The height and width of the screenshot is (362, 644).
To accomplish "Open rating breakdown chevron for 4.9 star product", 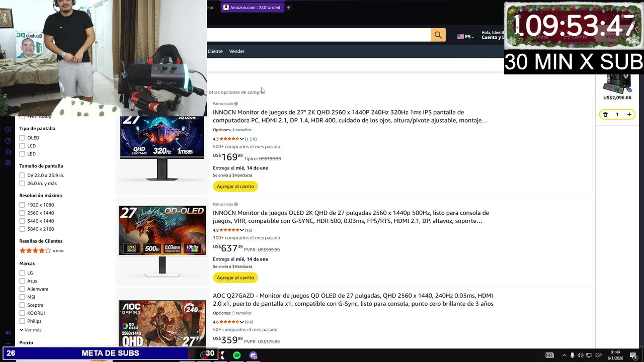I will click(x=242, y=230).
